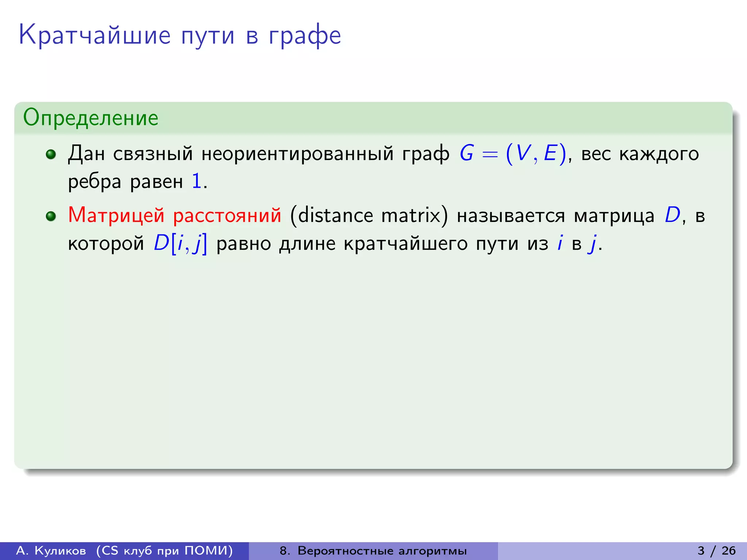Click the blue expression D[i, j]
Screen dimensions: 747x560
point(180,243)
